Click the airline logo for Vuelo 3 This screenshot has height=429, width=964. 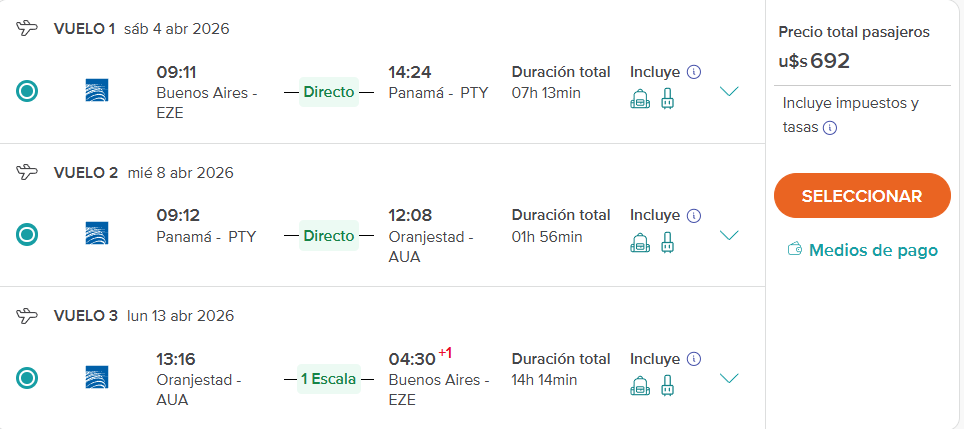coord(97,377)
